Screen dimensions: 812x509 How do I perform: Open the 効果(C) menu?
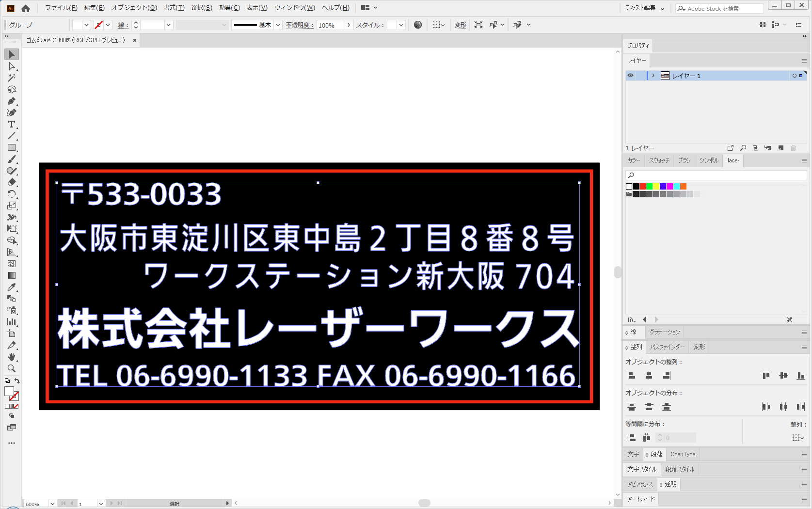tap(229, 8)
